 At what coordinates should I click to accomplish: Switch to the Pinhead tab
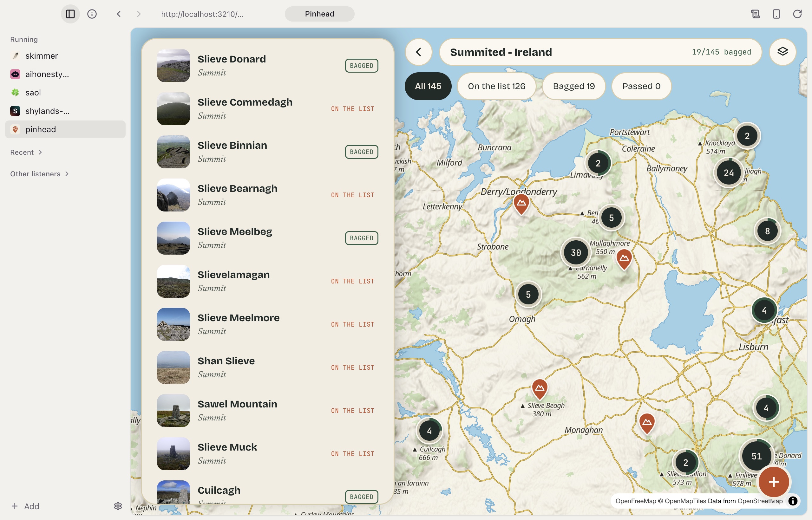319,14
